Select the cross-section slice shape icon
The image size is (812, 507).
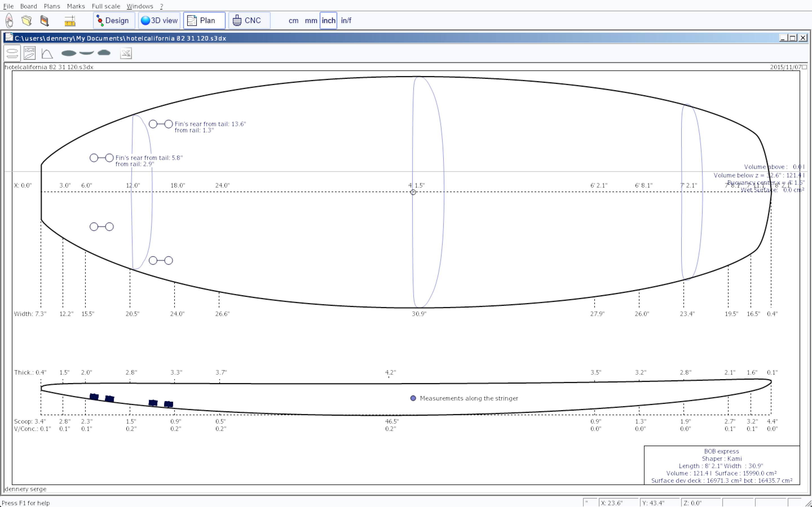click(104, 53)
